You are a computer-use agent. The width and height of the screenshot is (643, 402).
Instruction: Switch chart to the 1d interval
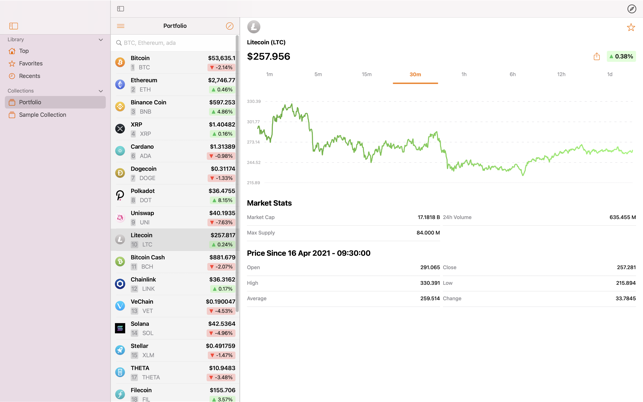(x=610, y=74)
